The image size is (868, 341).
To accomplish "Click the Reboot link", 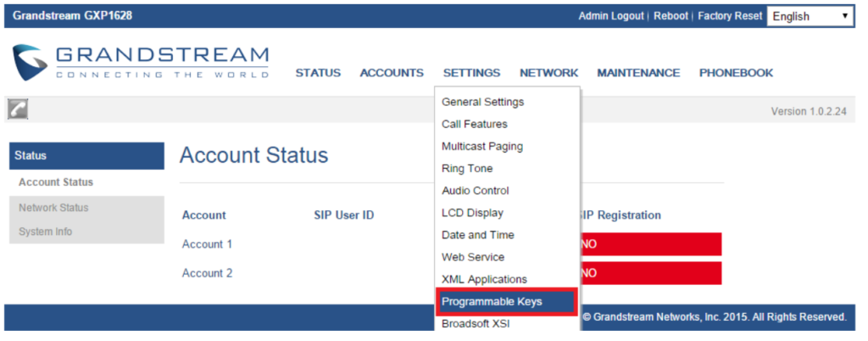I will 671,16.
